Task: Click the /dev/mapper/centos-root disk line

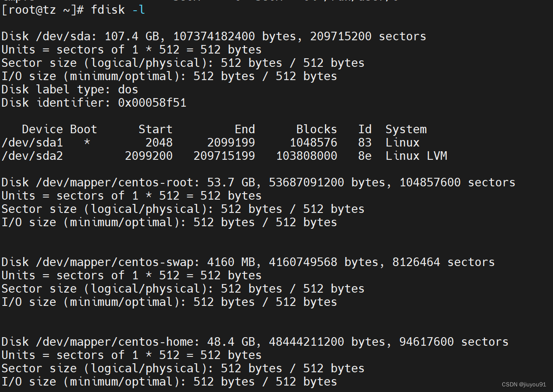Action: [258, 183]
